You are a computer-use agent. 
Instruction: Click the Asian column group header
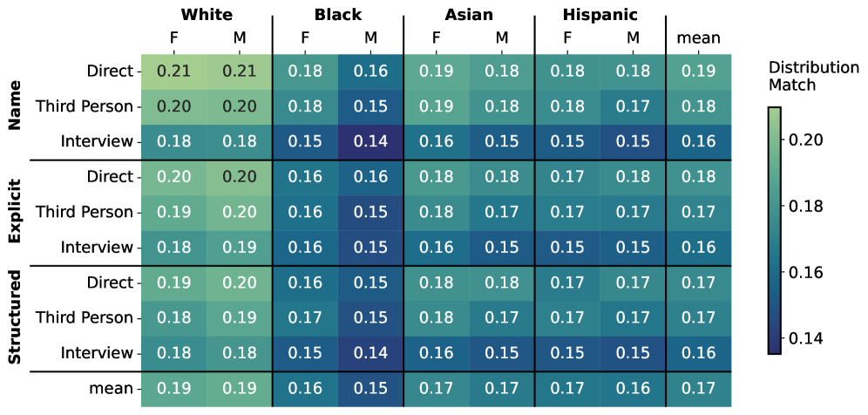coord(469,15)
